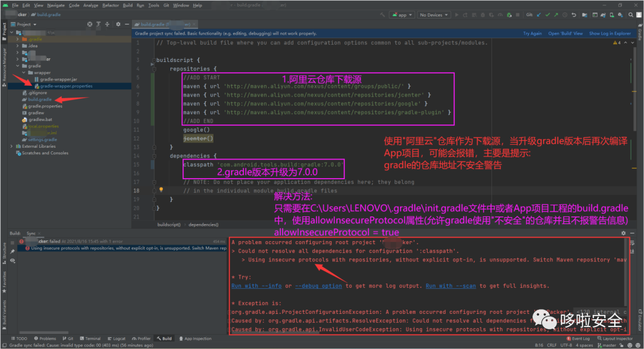This screenshot has height=349, width=644.
Task: Sync project with Gradle files icon
Action: click(603, 15)
